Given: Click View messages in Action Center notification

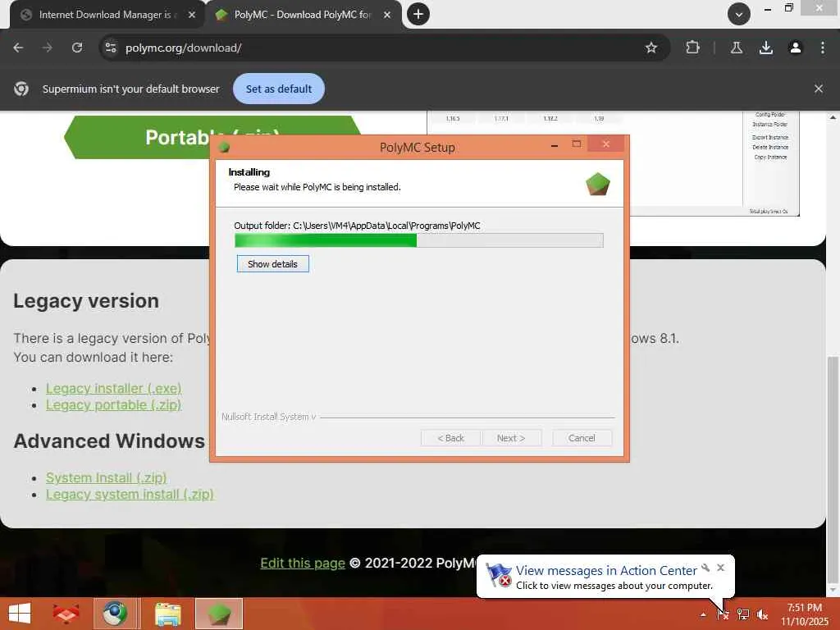Looking at the screenshot, I should [606, 571].
